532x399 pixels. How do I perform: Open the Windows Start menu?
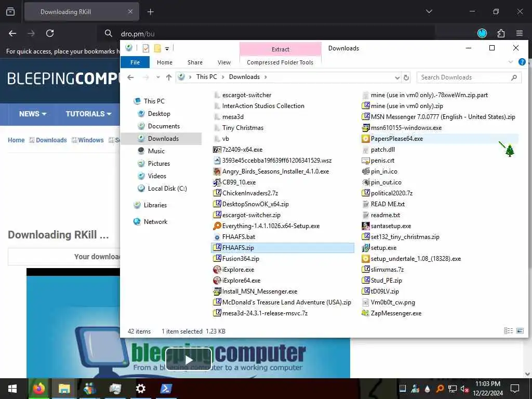point(12,389)
